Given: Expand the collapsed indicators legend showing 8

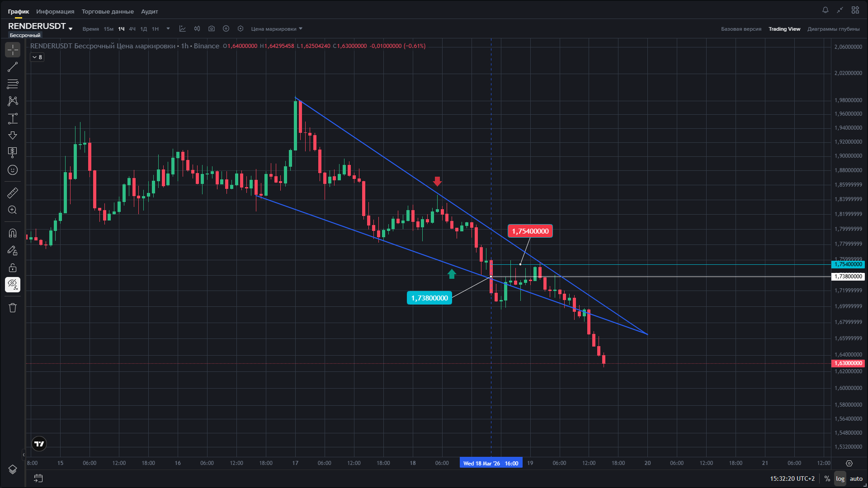Looking at the screenshot, I should [x=37, y=57].
